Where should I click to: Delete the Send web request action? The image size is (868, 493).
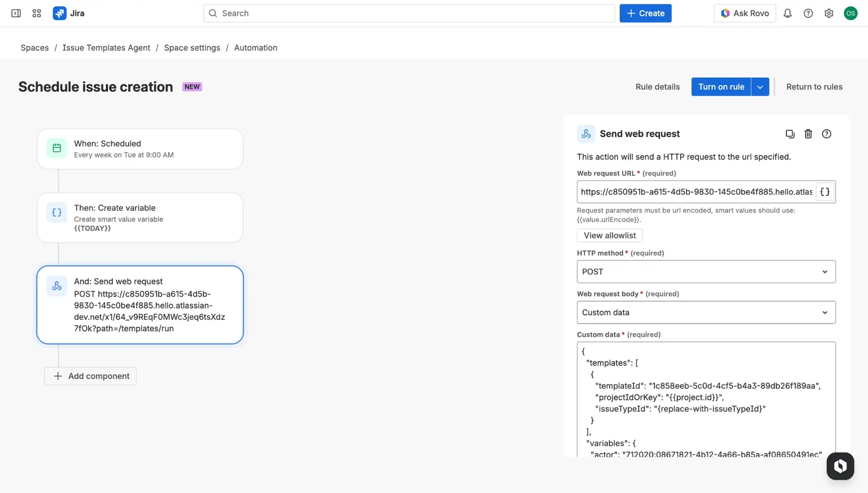click(x=808, y=133)
